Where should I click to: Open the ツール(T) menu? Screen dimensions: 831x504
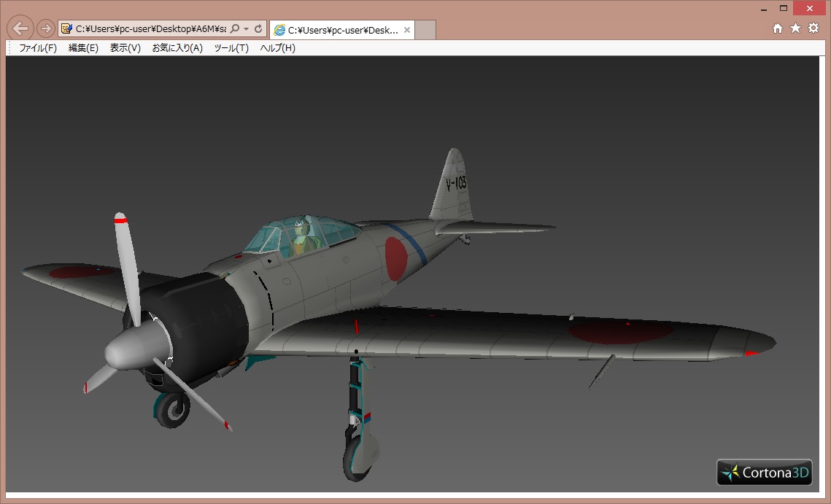pos(231,48)
